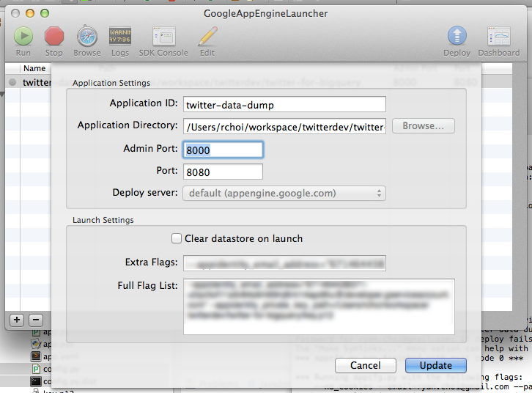532x393 pixels.
Task: Click the Full Flag List text area
Action: click(319, 306)
